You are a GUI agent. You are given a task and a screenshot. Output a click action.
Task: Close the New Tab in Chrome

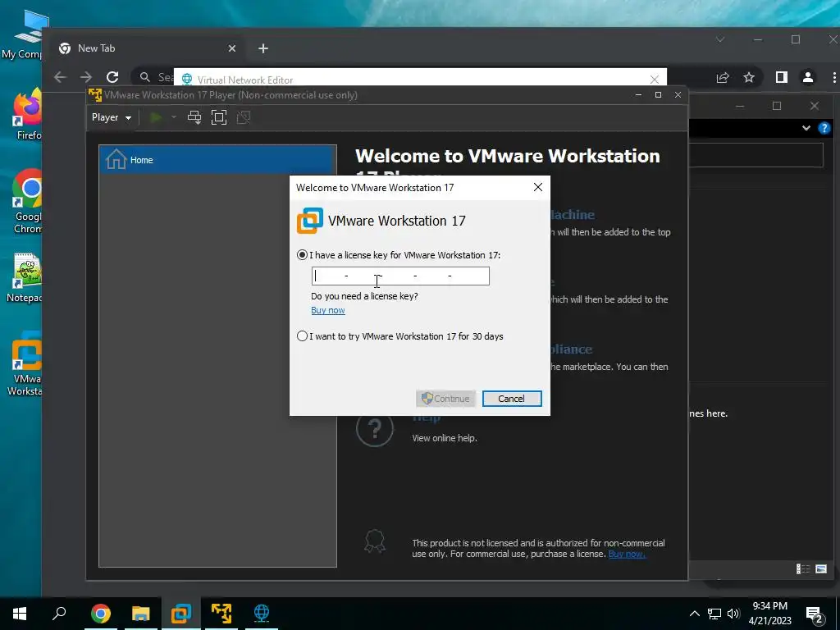click(232, 48)
